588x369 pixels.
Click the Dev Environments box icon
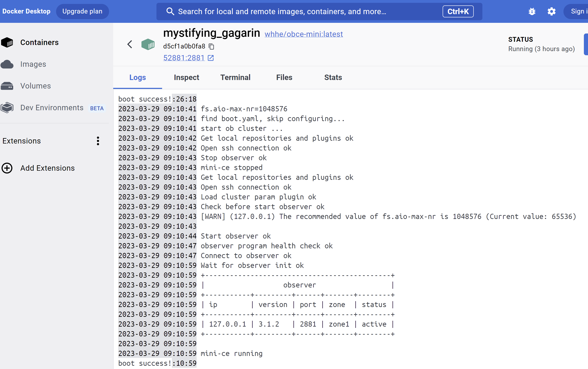[x=7, y=108]
